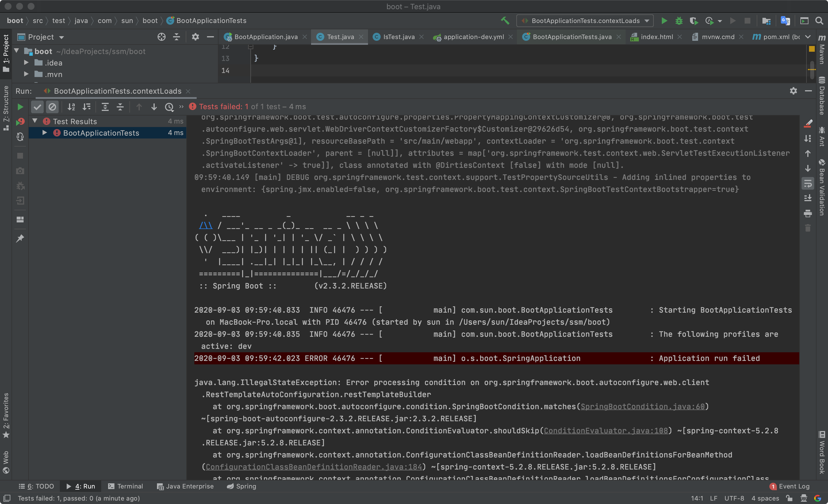828x504 pixels.
Task: Close BootApplicationTests.contextLoads run tab
Action: pos(188,91)
